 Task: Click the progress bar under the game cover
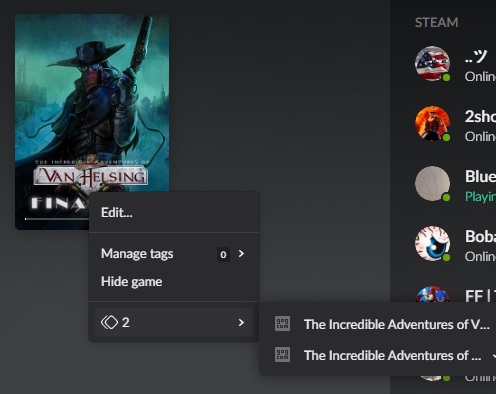click(x=57, y=219)
